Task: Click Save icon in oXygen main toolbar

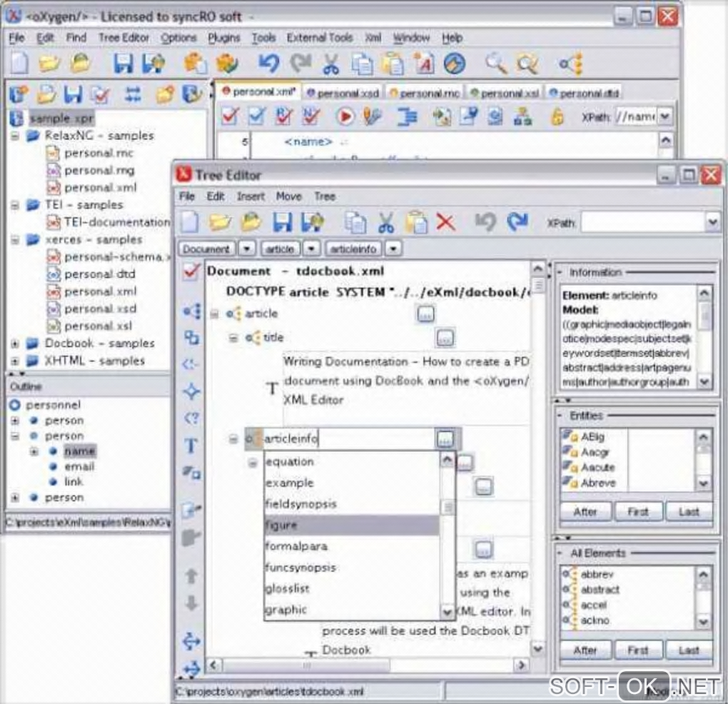Action: point(123,63)
